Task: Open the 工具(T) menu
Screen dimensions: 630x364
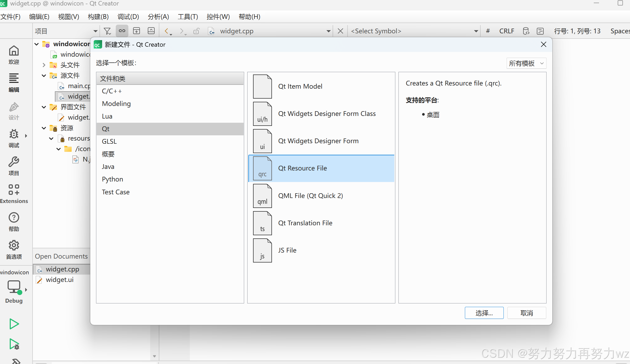Action: [188, 17]
